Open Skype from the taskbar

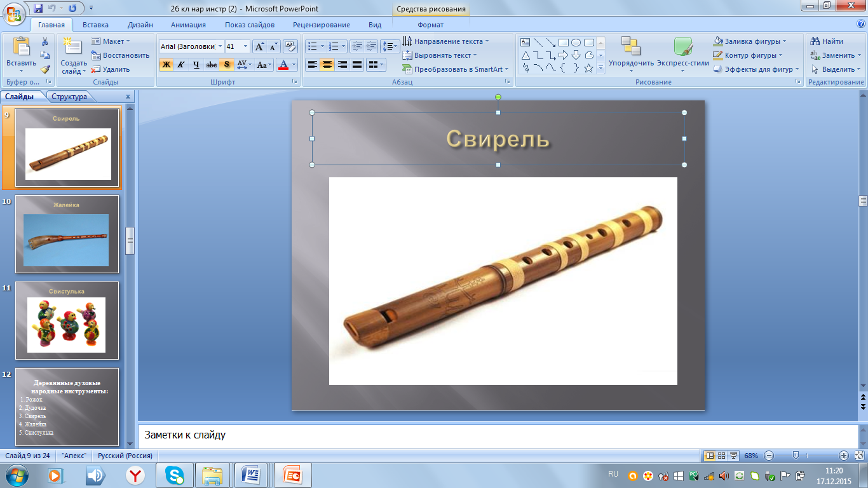tap(174, 475)
